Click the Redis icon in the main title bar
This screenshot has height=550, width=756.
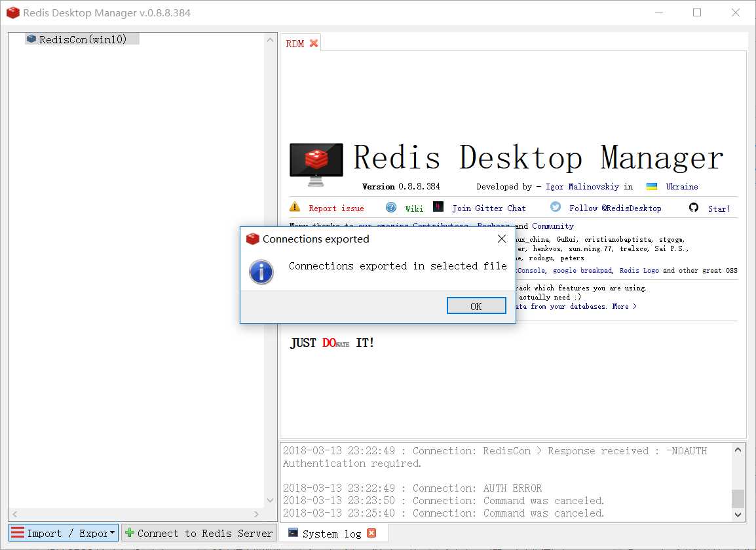click(13, 12)
